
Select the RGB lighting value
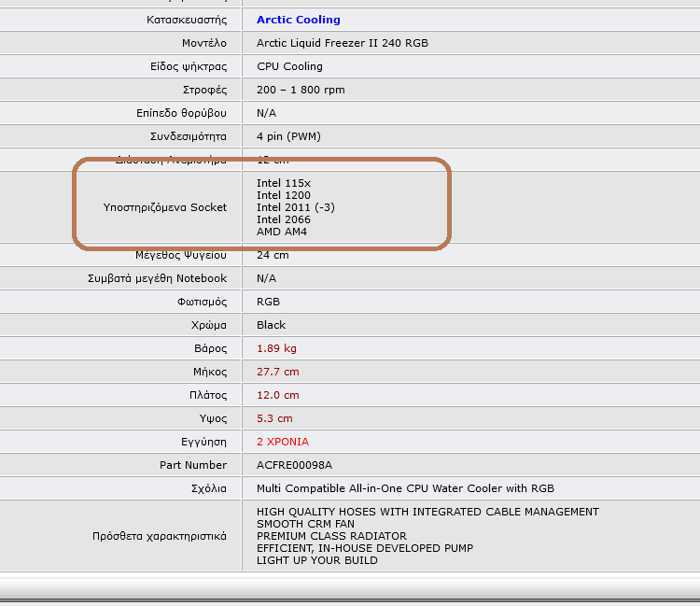[268, 302]
